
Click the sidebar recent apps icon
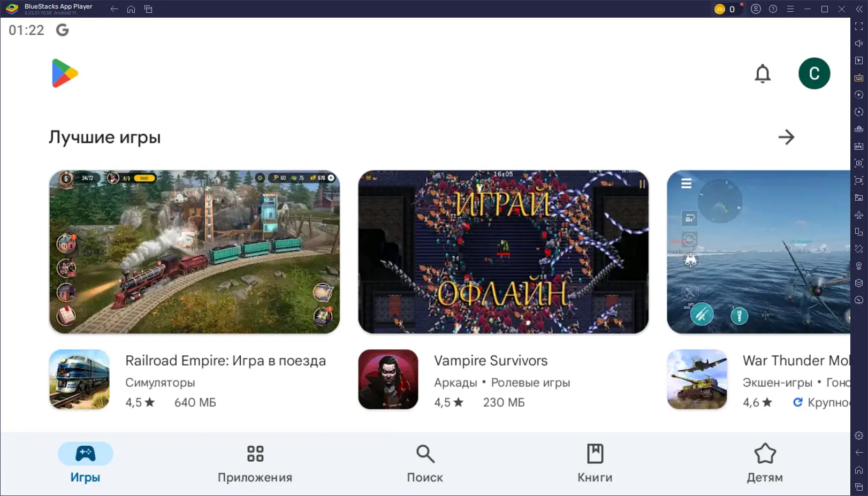pos(859,487)
